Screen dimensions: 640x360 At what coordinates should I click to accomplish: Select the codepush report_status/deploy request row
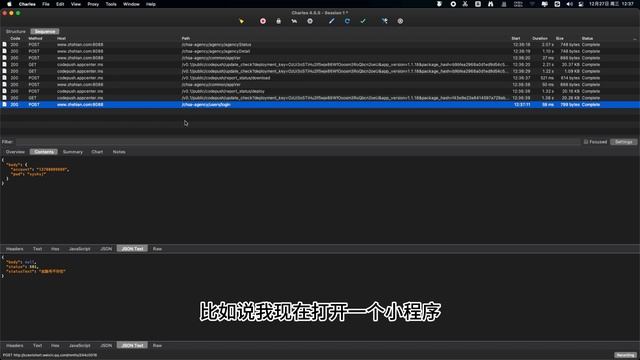pyautogui.click(x=320, y=91)
